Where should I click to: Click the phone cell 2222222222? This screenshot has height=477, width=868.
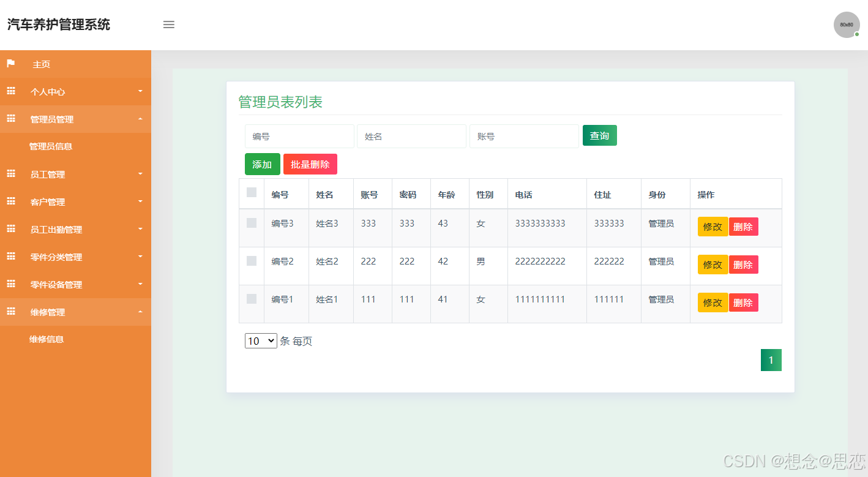pyautogui.click(x=541, y=261)
